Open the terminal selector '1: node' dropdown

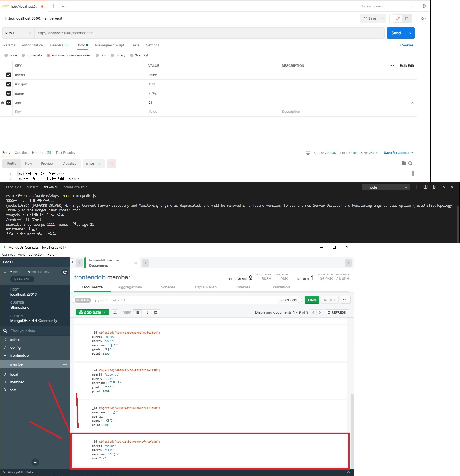pos(386,187)
